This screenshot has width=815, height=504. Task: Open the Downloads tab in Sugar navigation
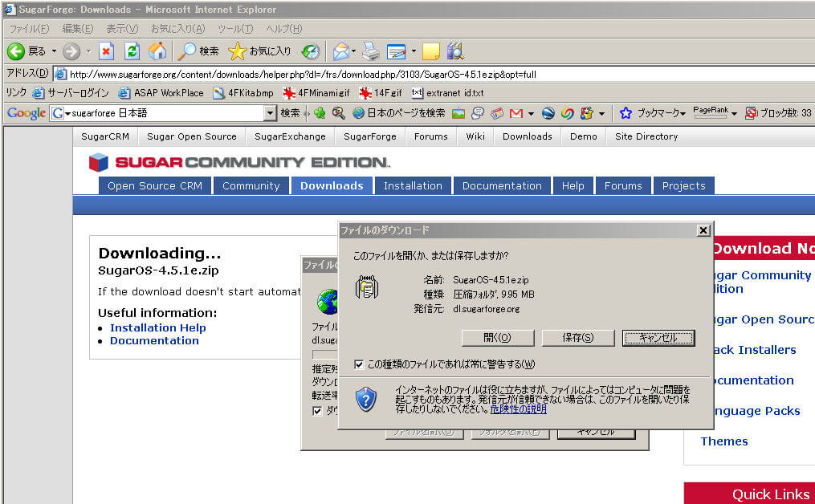tap(331, 185)
